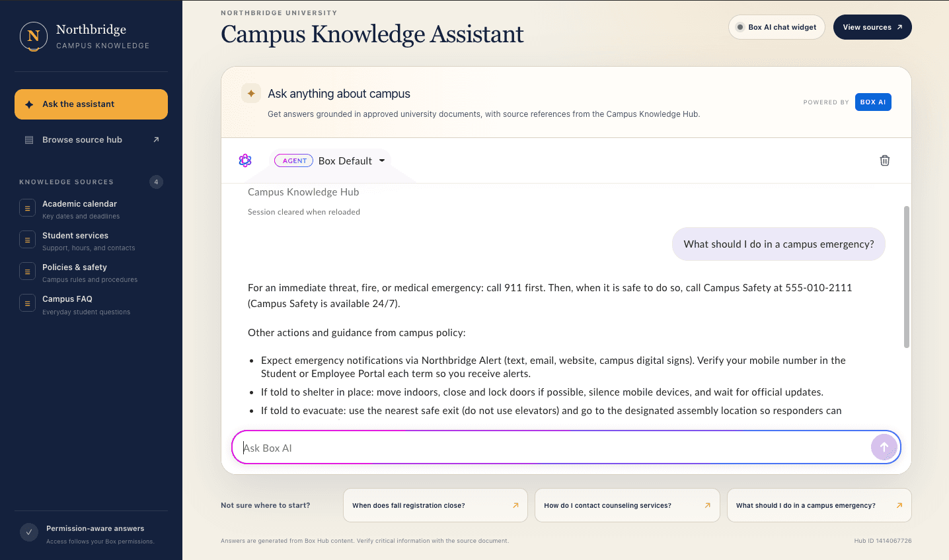
Task: Click the Campus Knowledge Assistant page title
Action: click(x=372, y=34)
